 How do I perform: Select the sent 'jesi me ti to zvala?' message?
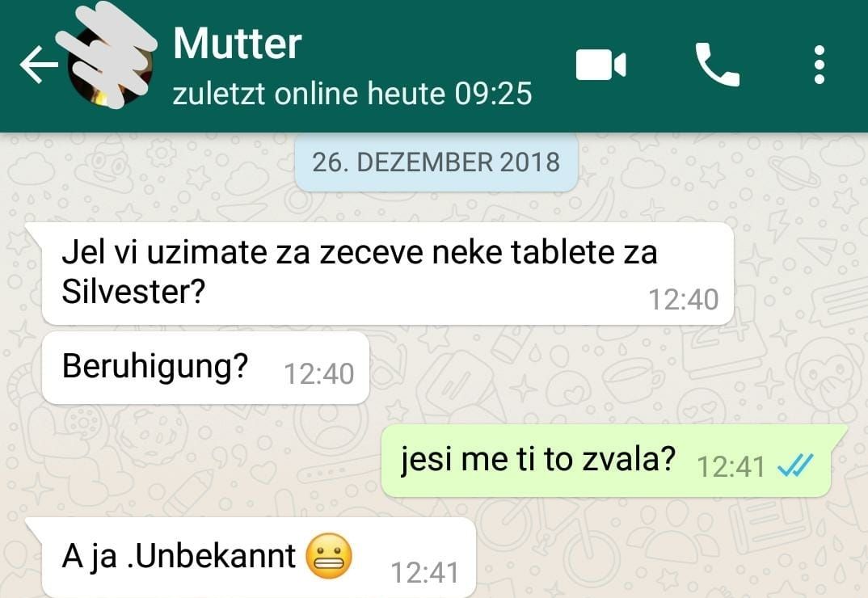coord(606,461)
